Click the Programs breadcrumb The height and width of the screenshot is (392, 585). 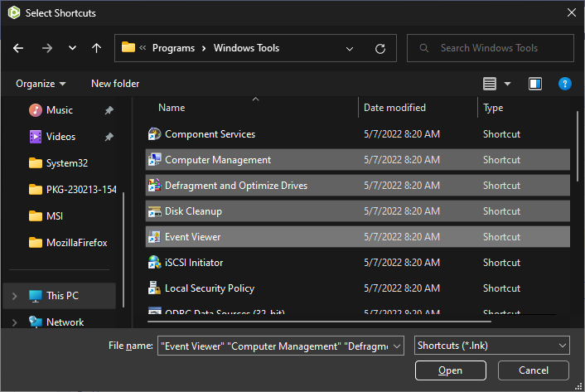tap(173, 48)
